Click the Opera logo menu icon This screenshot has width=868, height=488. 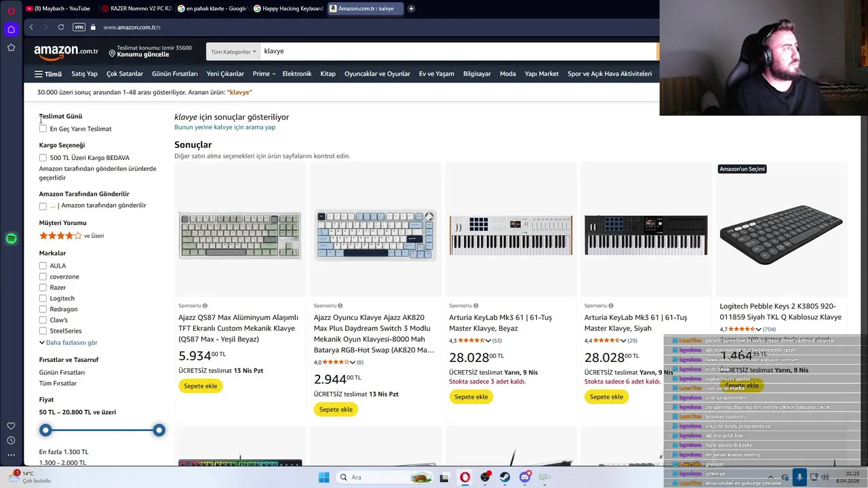coord(11,10)
